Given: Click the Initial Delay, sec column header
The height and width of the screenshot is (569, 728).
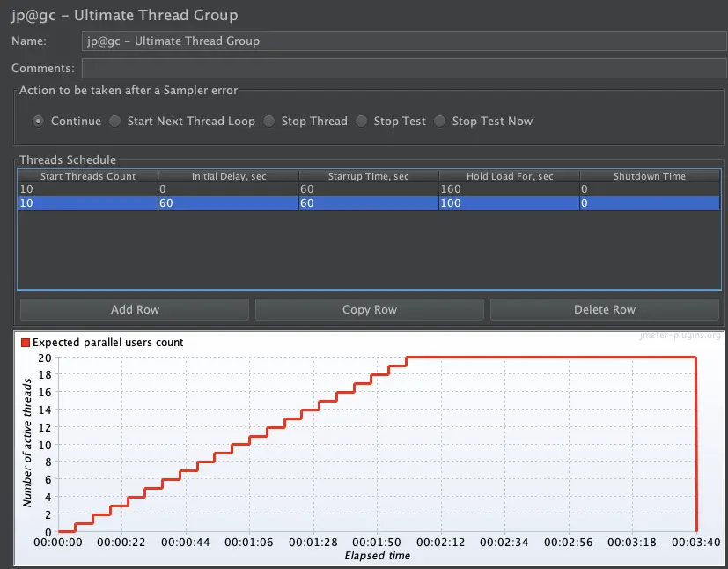Looking at the screenshot, I should 229,176.
